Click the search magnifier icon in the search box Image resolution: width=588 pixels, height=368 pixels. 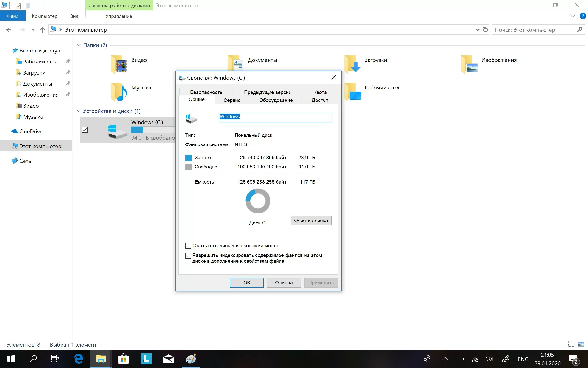click(x=580, y=30)
